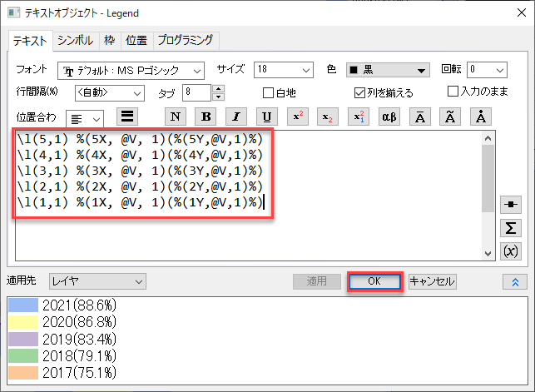Click the OK button

pyautogui.click(x=374, y=281)
